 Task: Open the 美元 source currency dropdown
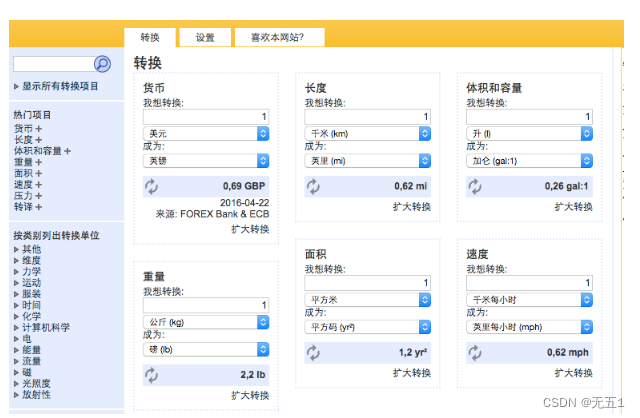[x=206, y=133]
